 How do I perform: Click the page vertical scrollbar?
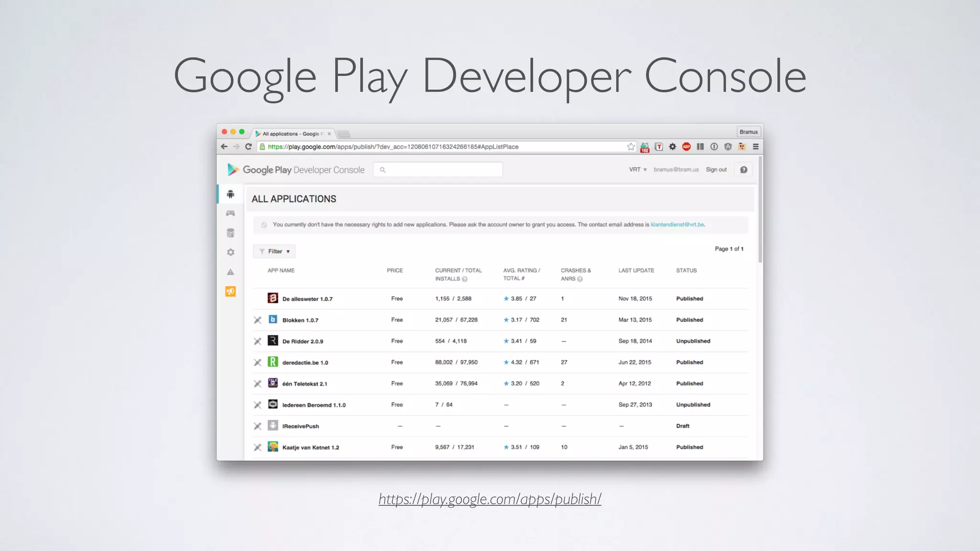[x=760, y=209]
